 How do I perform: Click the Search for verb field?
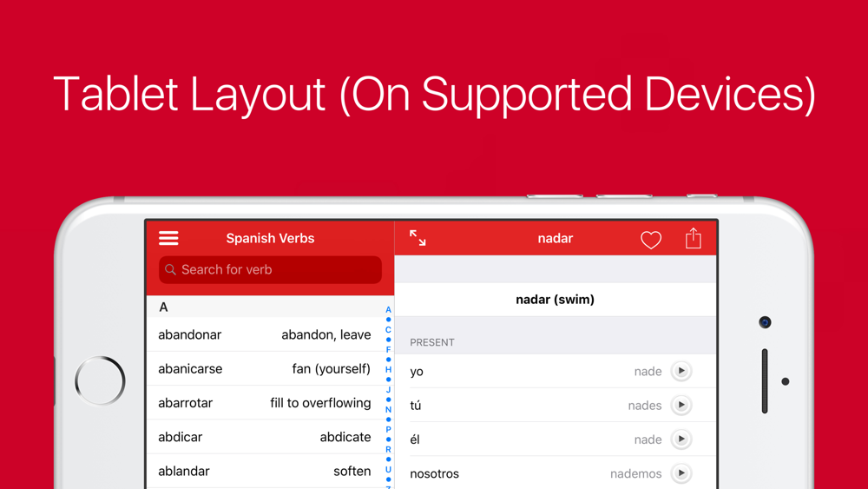(x=270, y=270)
